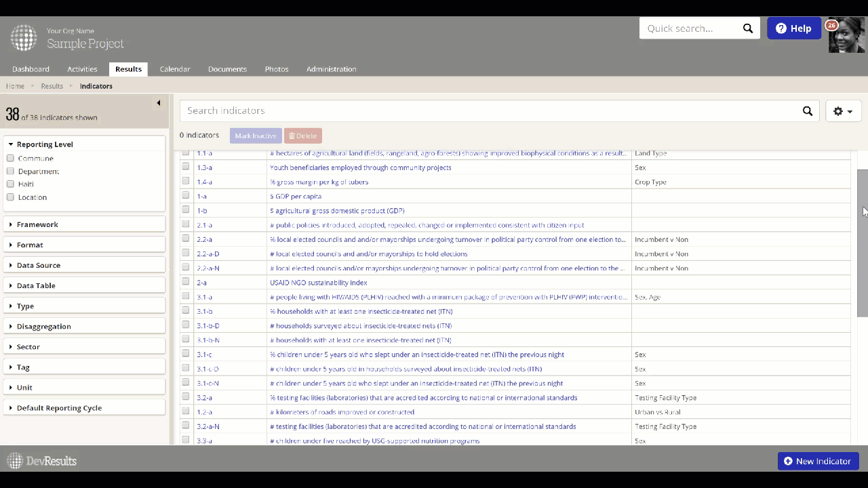Image resolution: width=868 pixels, height=488 pixels.
Task: Open indicator code link 2.2-a-D
Action: pos(208,254)
